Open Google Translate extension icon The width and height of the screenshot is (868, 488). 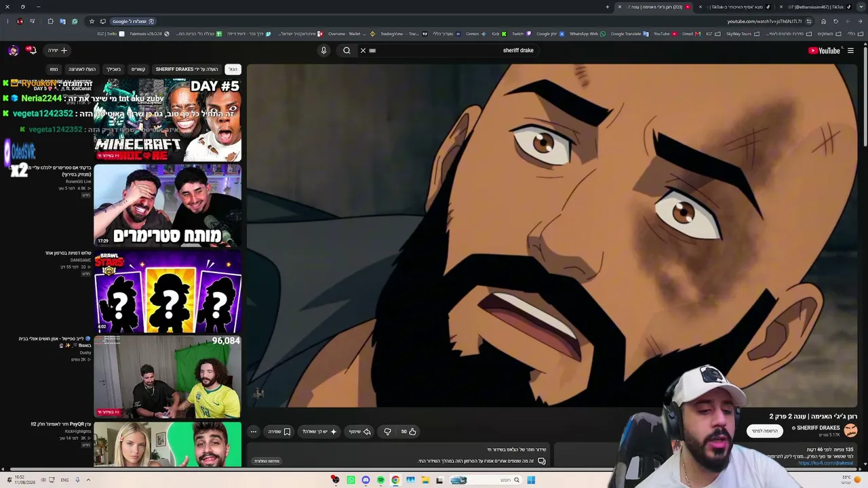point(62,21)
